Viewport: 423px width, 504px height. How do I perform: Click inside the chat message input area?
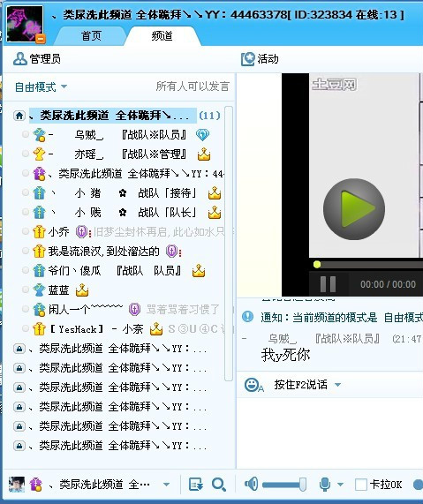pos(329,433)
